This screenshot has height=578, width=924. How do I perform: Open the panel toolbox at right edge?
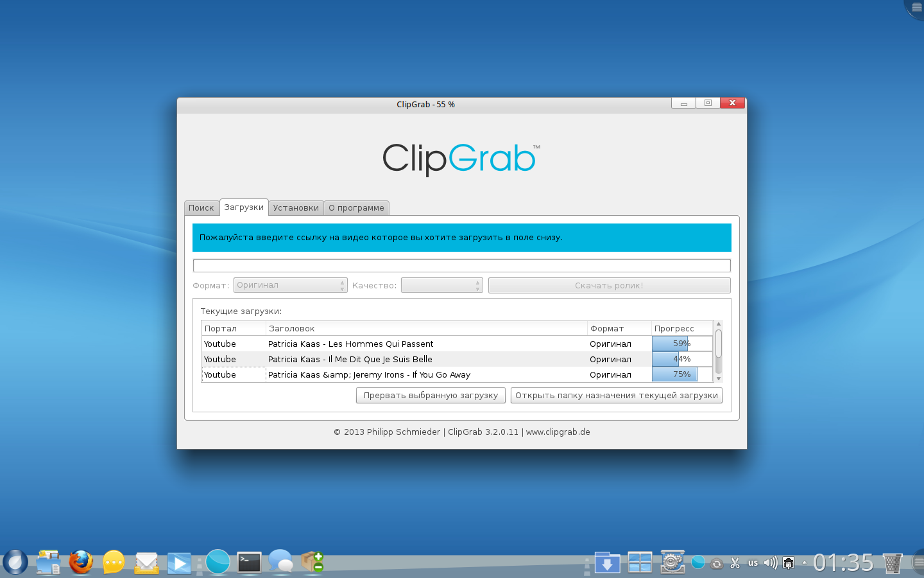(x=918, y=563)
